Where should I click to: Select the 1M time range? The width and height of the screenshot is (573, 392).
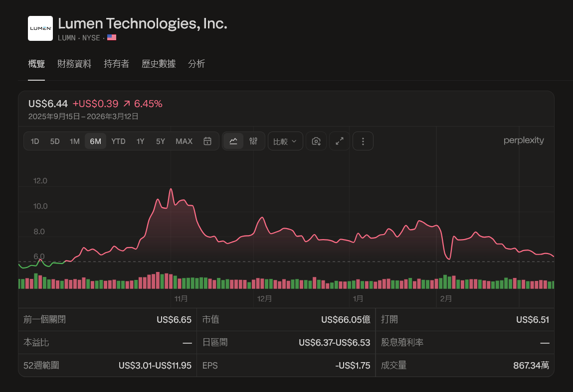click(x=74, y=141)
